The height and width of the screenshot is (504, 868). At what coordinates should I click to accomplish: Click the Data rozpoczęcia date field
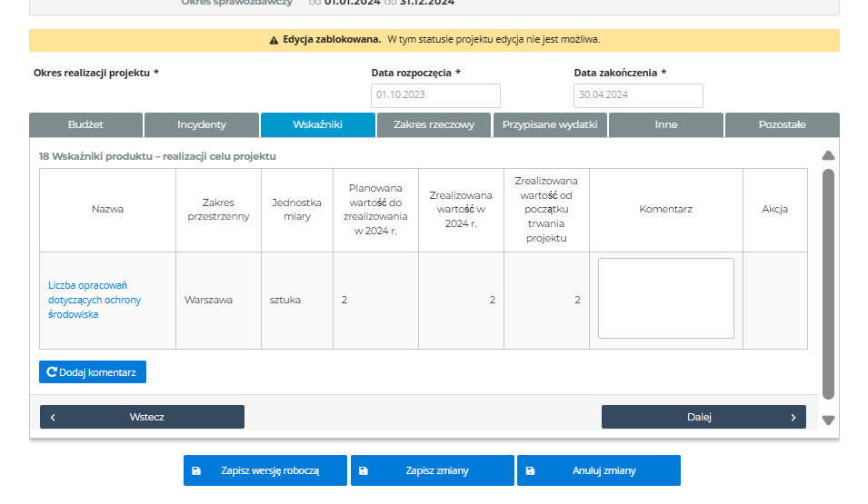click(x=435, y=95)
